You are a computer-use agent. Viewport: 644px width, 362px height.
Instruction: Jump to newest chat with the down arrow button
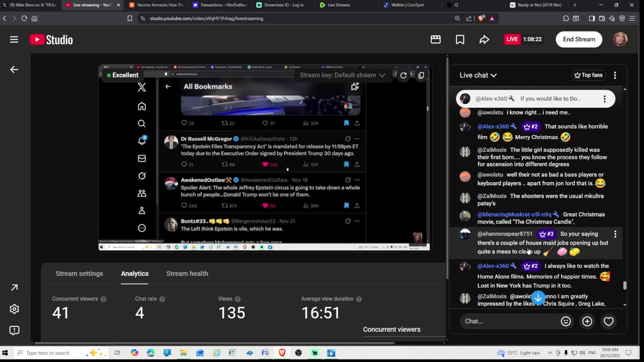click(x=538, y=298)
